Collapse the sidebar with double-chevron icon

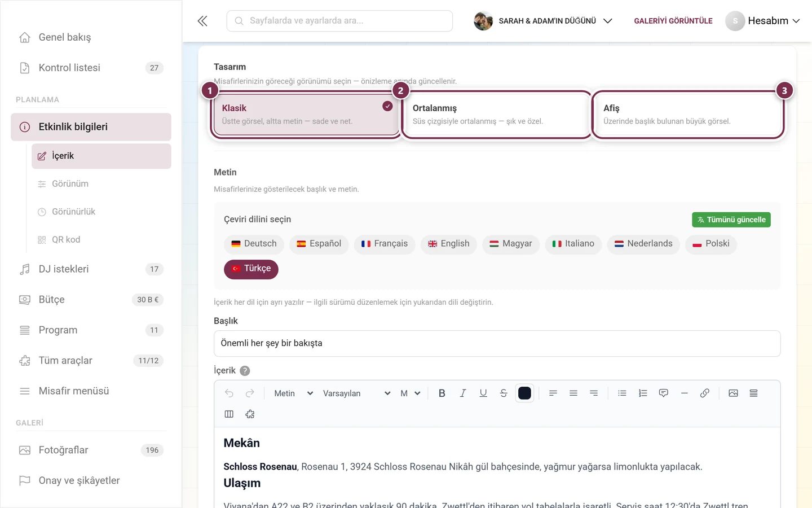pyautogui.click(x=202, y=21)
